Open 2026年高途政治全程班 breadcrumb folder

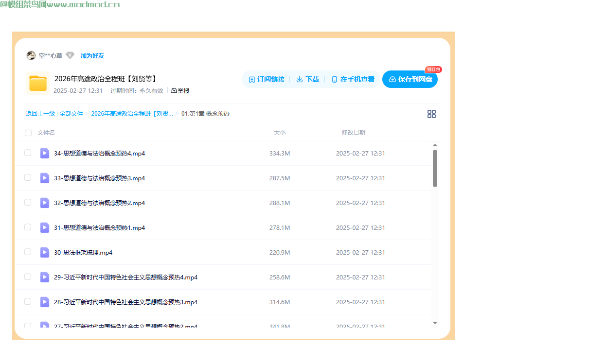pos(132,114)
